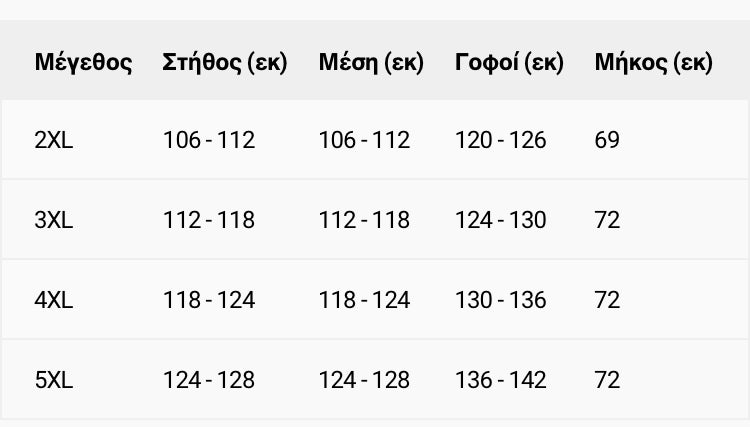Click hips value 130 - 136
Screen dimensions: 750x427
[500, 300]
